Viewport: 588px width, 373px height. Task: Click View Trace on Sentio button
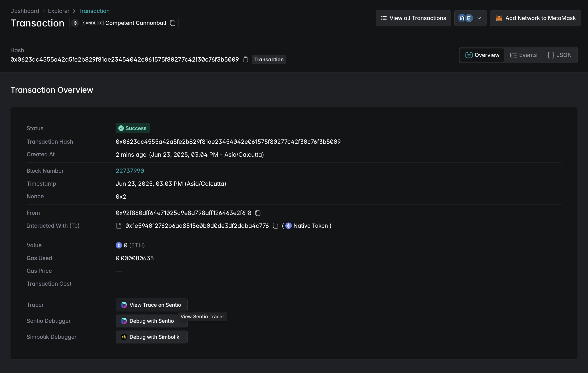(151, 305)
